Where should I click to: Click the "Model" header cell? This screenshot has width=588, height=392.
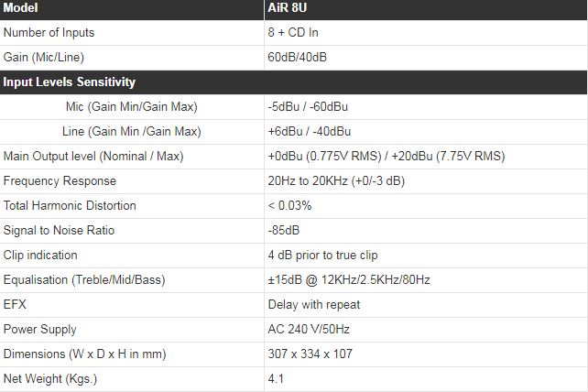coord(20,7)
